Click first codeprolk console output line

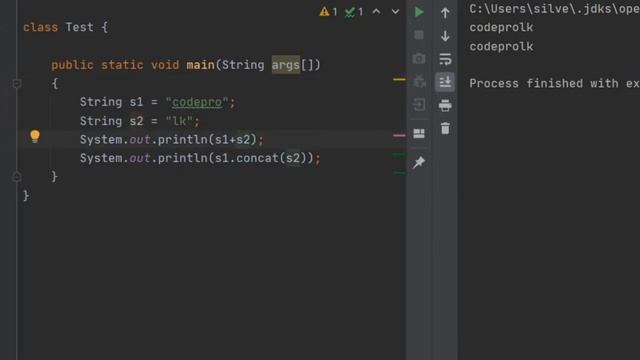(x=501, y=27)
